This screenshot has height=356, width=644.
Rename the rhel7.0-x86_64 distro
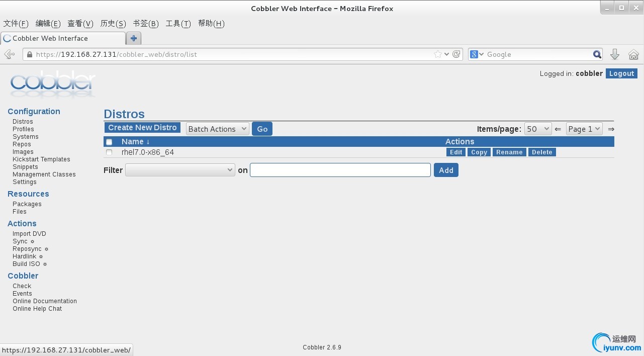pos(509,152)
